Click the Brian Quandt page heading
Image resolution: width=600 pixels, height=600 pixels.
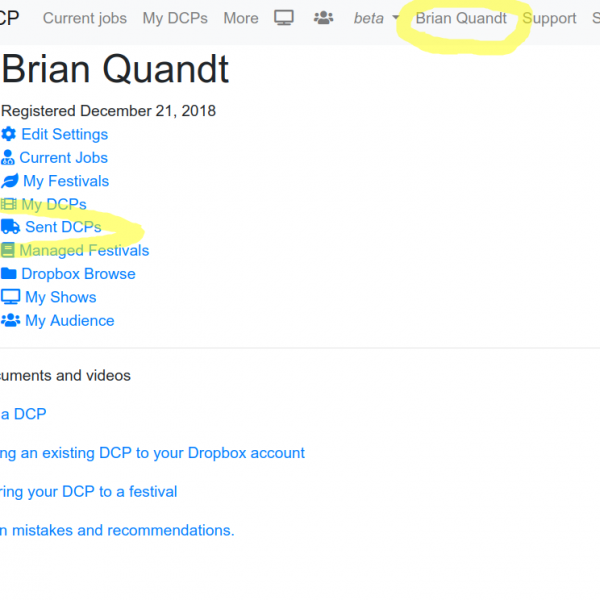tap(115, 69)
